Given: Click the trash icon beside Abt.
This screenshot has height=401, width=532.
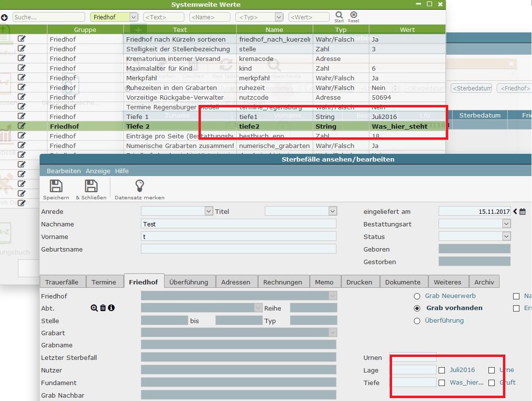Looking at the screenshot, I should point(103,308).
